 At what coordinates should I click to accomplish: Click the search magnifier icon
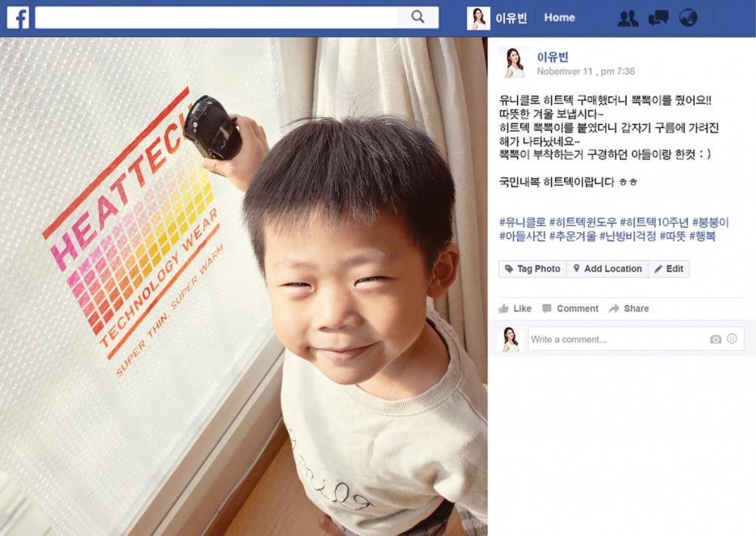(417, 17)
